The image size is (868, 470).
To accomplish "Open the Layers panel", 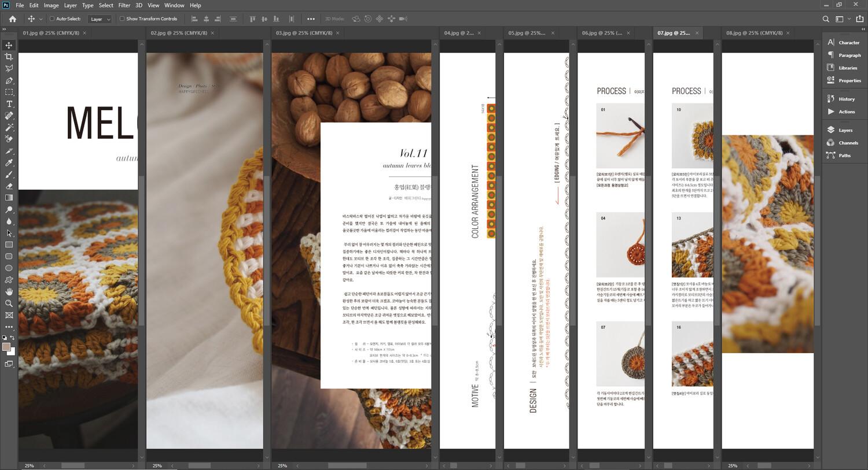I will [845, 130].
